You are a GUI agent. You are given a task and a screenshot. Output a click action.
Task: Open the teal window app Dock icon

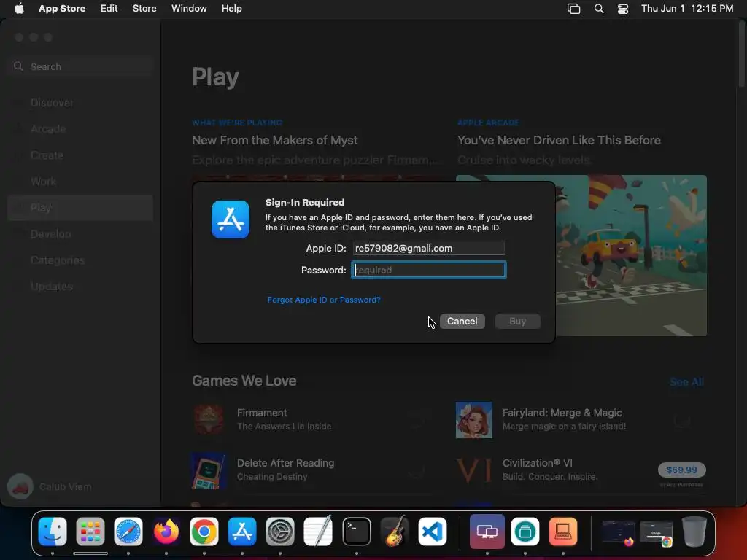click(525, 532)
